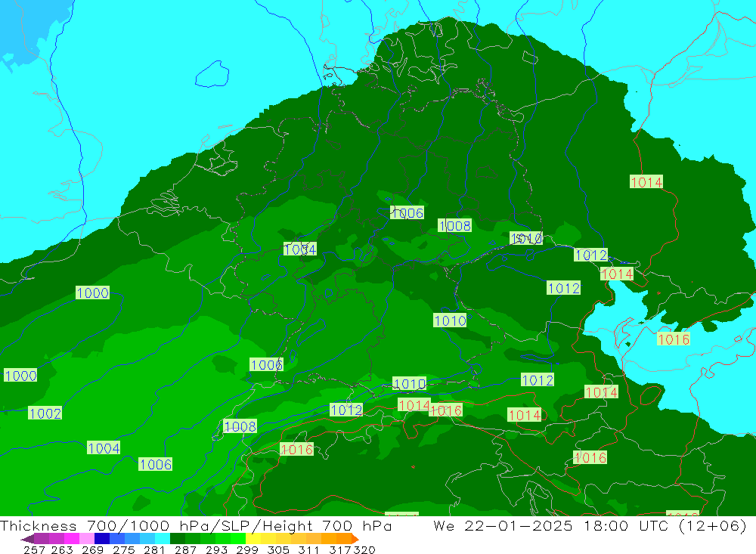Click the legend value 305
Viewport: 756px width, 554px height.
278,549
